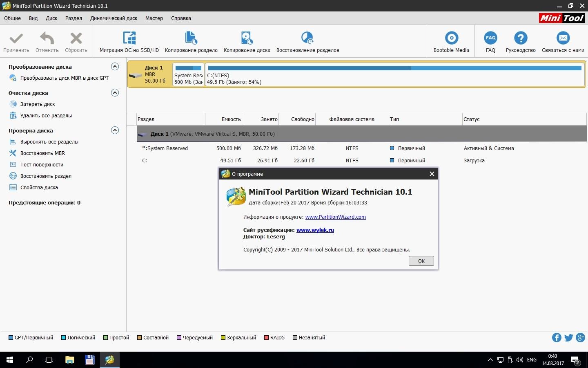Sort by Свободно column header
The height and width of the screenshot is (368, 588).
(297, 119)
